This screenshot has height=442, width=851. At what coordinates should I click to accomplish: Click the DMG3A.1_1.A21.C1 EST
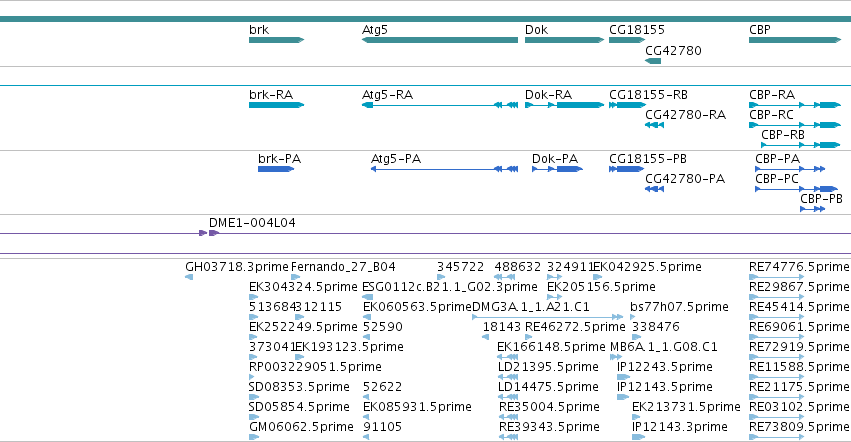tap(548, 317)
